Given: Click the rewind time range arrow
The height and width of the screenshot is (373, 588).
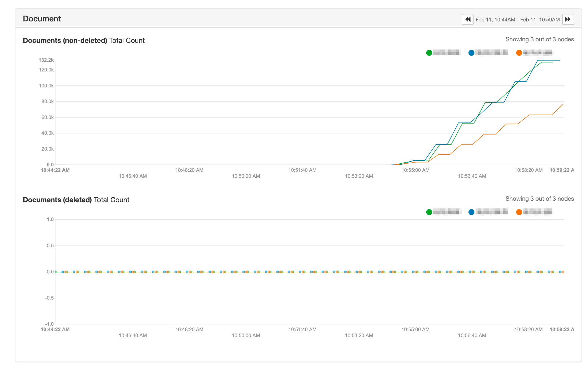Looking at the screenshot, I should [x=467, y=19].
